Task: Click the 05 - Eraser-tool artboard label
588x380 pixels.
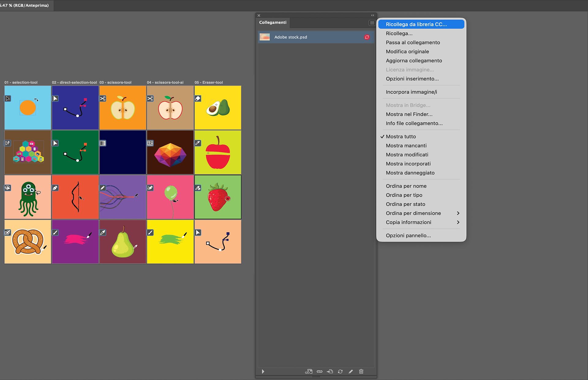Action: [209, 82]
